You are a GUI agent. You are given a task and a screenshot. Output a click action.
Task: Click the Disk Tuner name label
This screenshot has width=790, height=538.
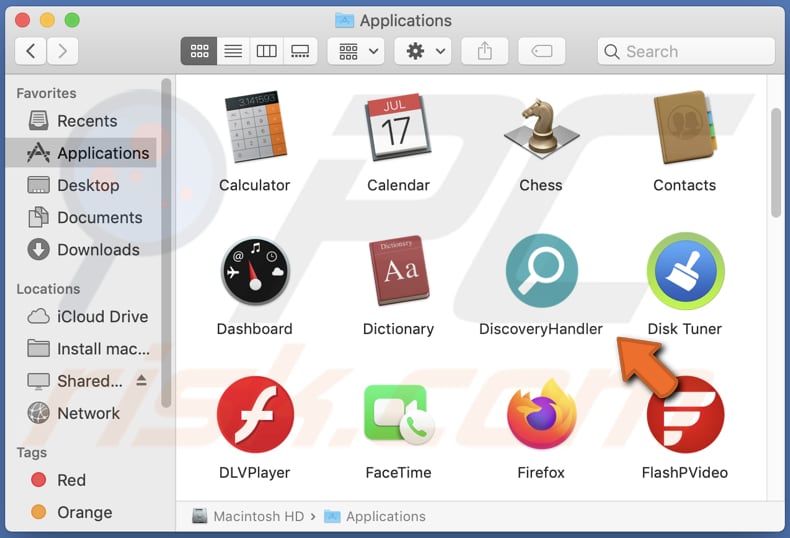pyautogui.click(x=685, y=329)
